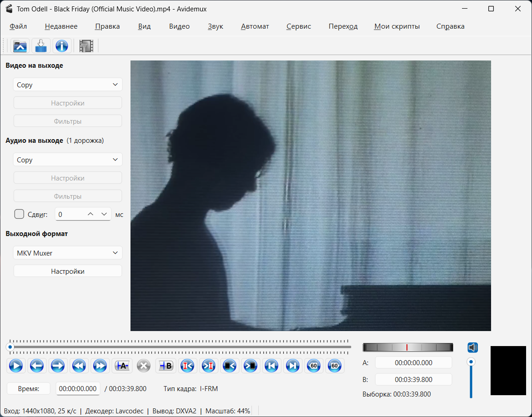Open the Файл menu
The image size is (532, 417).
(x=18, y=26)
